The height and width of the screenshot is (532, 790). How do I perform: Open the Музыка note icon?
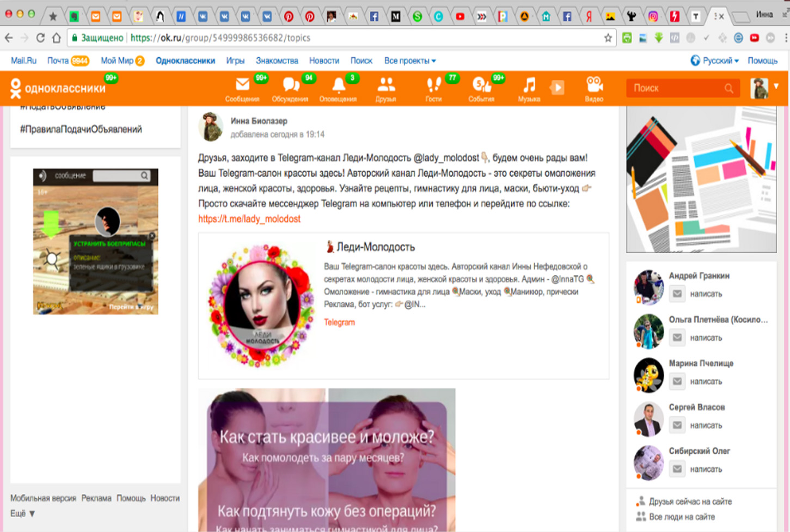point(529,85)
